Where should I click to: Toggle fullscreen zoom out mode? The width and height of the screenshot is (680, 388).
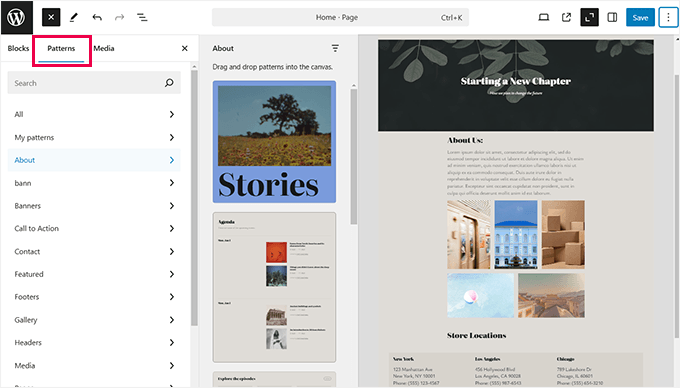[x=589, y=17]
